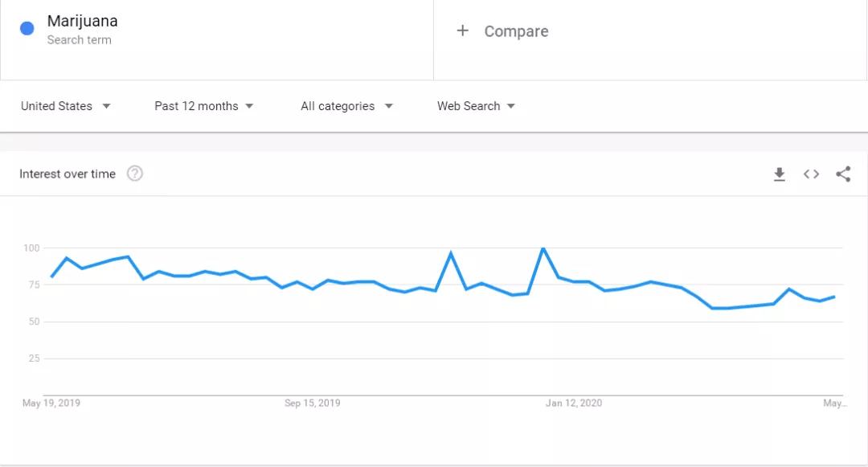This screenshot has width=868, height=467.
Task: Edit the Marijuana search term
Action: coord(82,21)
